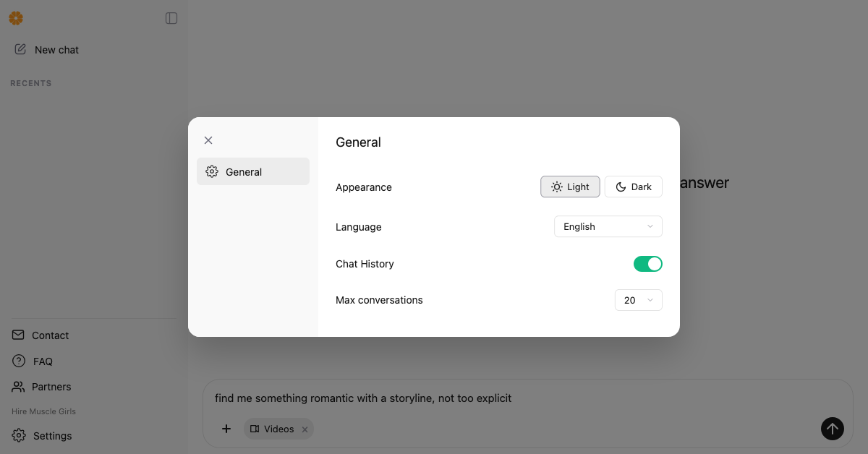Image resolution: width=868 pixels, height=454 pixels.
Task: Click the Language label
Action: pyautogui.click(x=359, y=227)
